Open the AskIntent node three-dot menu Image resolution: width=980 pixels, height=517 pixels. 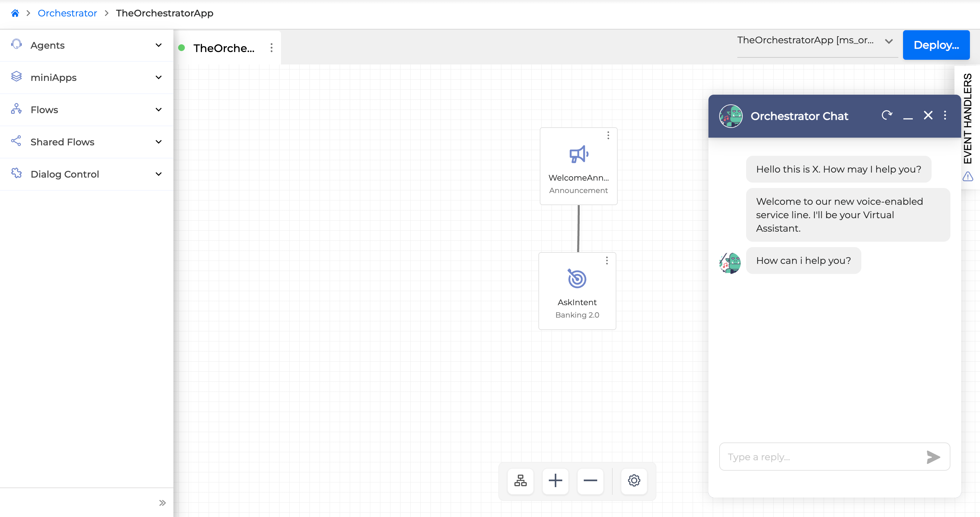pos(607,261)
